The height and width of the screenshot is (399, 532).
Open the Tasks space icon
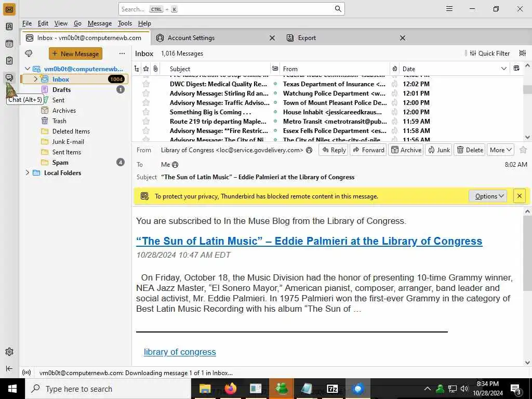tap(9, 60)
